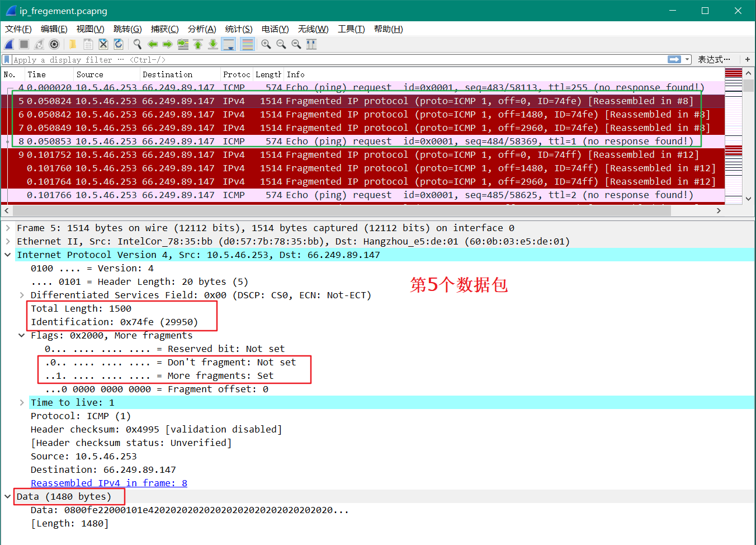Toggle packet list colorization
Viewport: 756px width, 545px height.
[x=247, y=44]
